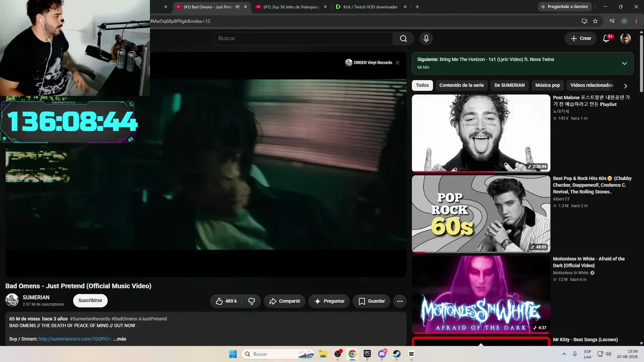Image resolution: width=644 pixels, height=362 pixels.
Task: Open the Chrome profile icon
Action: [624, 21]
